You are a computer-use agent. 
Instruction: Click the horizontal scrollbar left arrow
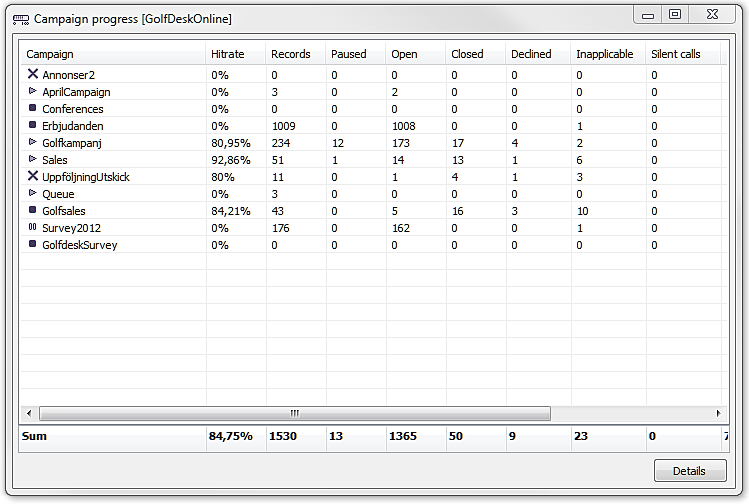[x=29, y=413]
